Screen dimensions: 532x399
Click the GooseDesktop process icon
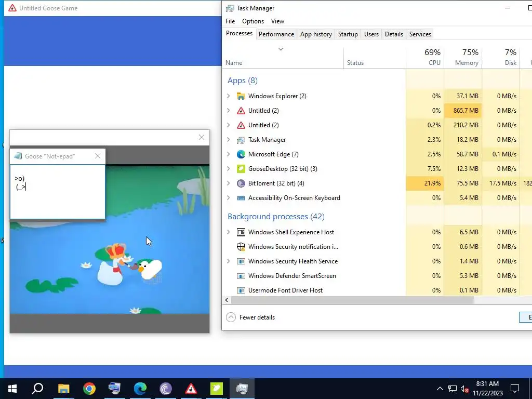click(x=241, y=169)
